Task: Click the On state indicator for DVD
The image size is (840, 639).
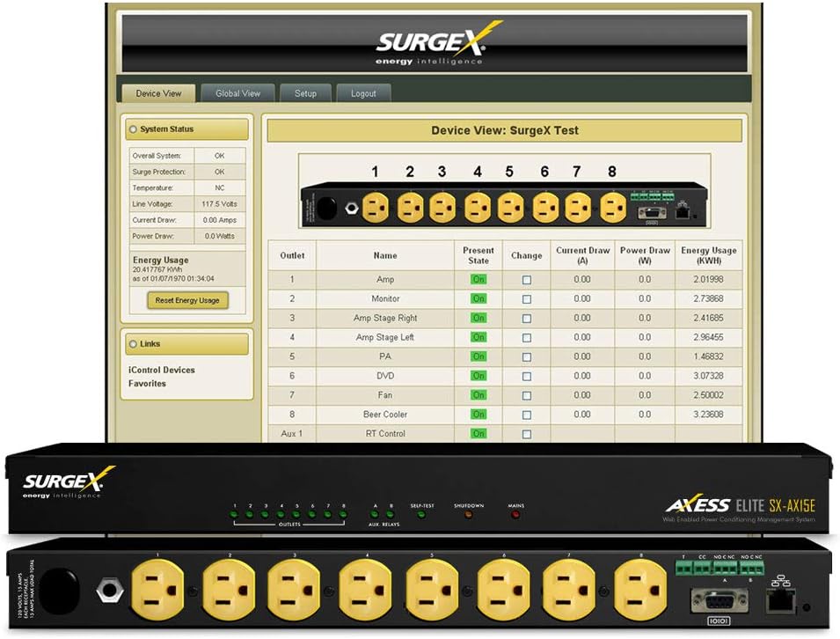Action: click(478, 376)
